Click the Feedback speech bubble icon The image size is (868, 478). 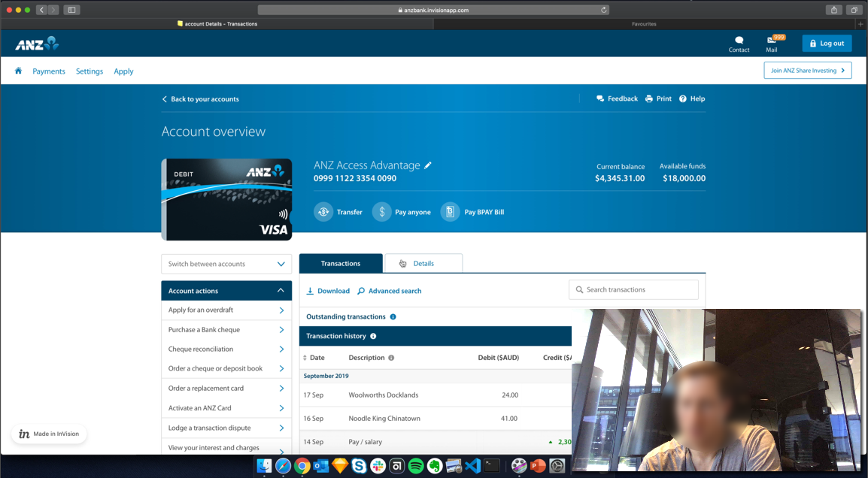600,98
